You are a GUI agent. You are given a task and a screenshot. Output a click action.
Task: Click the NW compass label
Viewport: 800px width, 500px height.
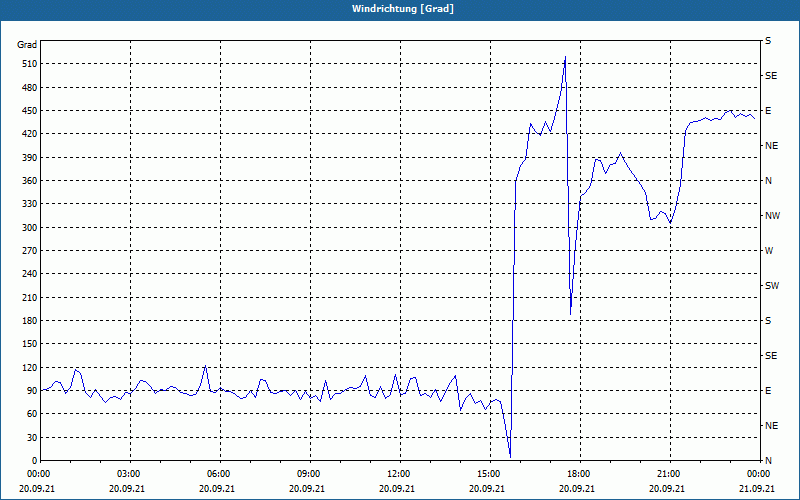tap(772, 216)
